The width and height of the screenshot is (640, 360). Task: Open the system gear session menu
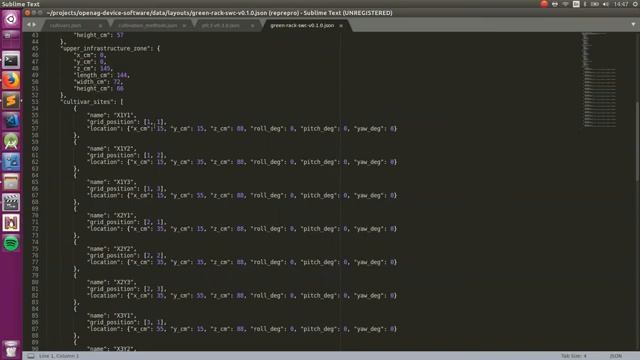pyautogui.click(x=635, y=4)
